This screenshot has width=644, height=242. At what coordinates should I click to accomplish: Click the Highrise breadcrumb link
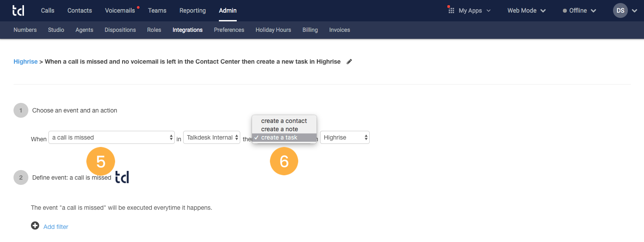coord(26,61)
